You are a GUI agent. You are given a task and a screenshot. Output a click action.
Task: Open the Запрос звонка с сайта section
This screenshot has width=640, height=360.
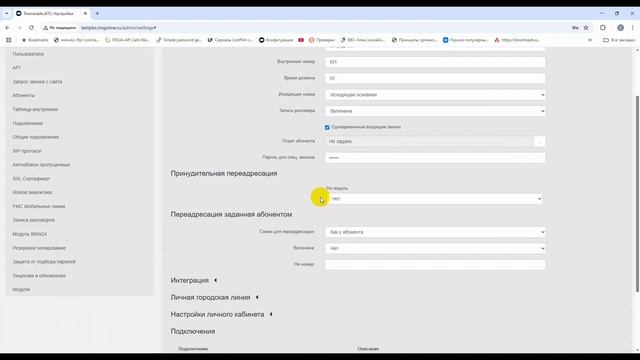coord(37,82)
